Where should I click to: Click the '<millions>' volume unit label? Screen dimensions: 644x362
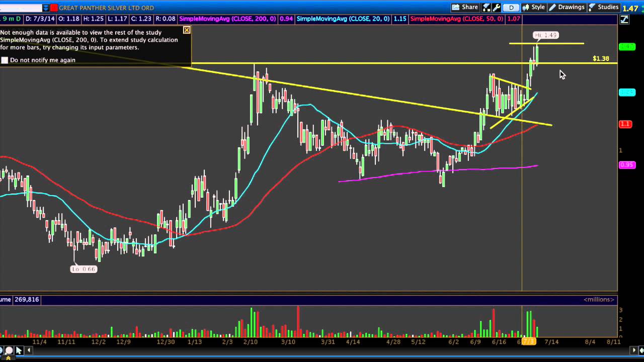(x=599, y=299)
